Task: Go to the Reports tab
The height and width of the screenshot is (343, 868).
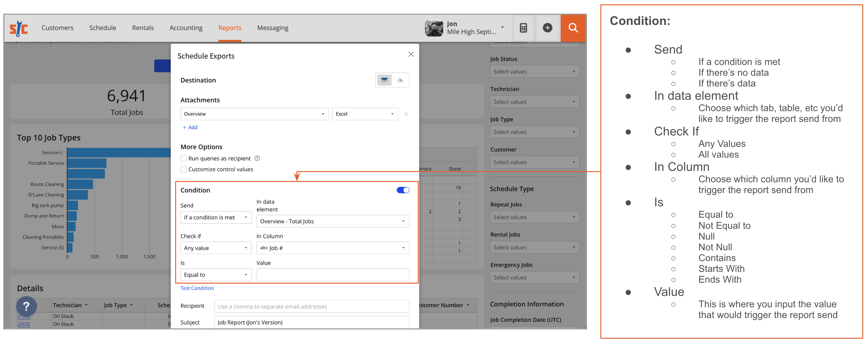Action: 229,28
